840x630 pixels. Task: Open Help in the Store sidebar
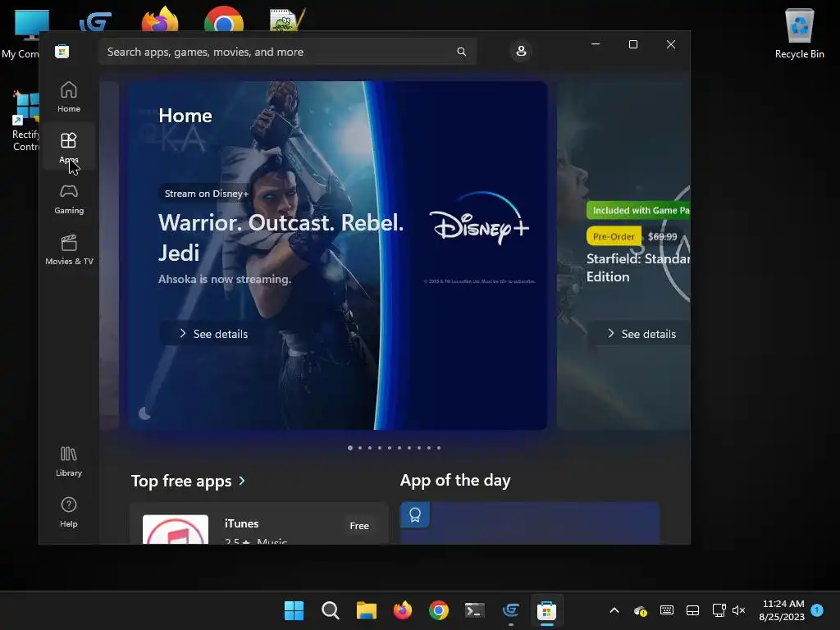tap(69, 512)
